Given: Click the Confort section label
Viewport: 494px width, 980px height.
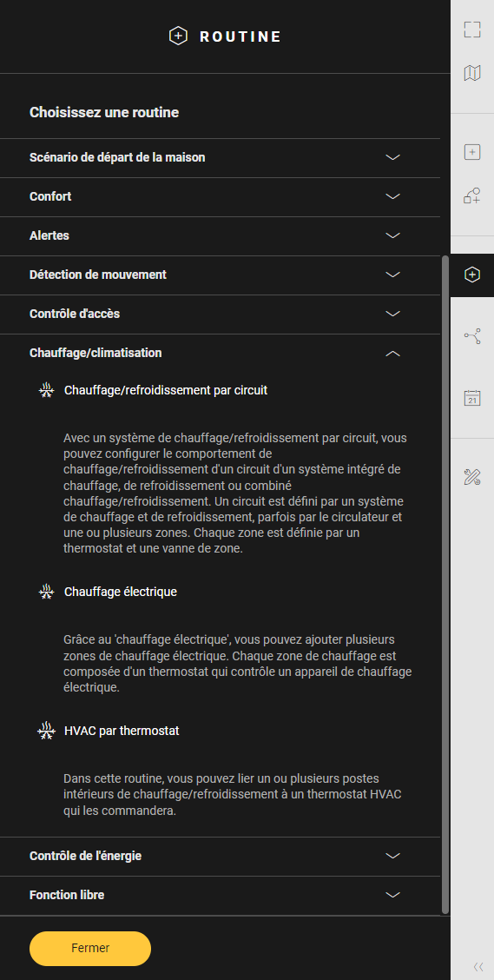Looking at the screenshot, I should pos(50,196).
